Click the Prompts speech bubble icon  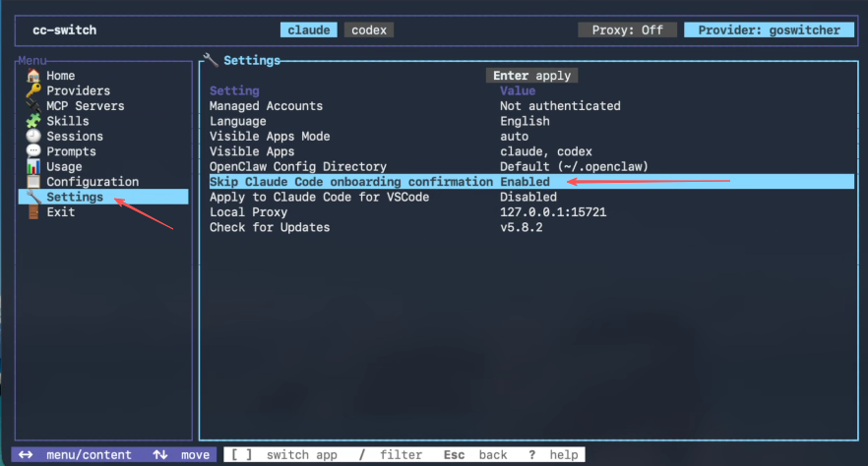pyautogui.click(x=33, y=151)
